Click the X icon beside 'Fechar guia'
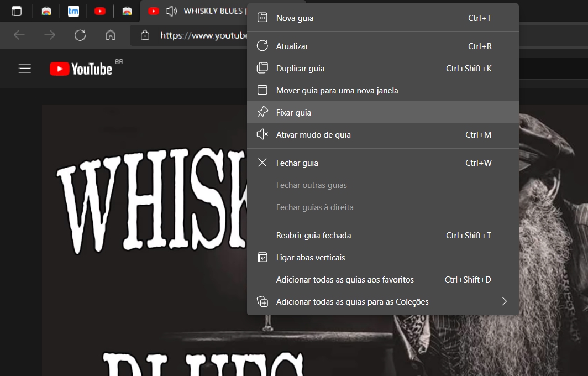588x376 pixels. [262, 163]
